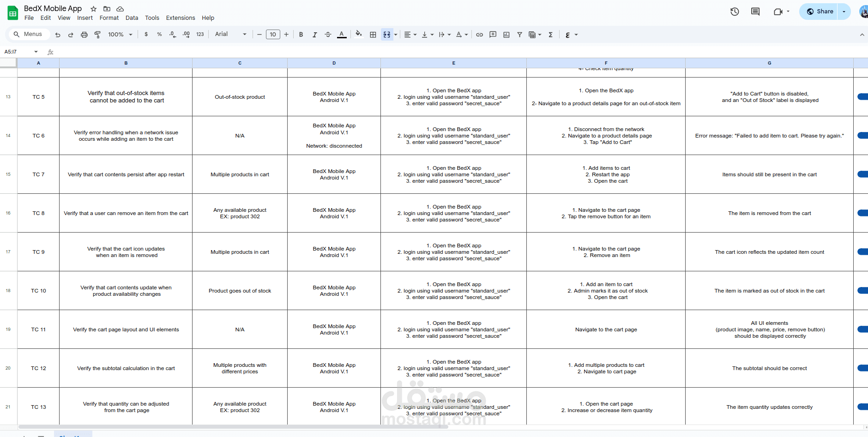
Task: Decrease decimal places
Action: pyautogui.click(x=172, y=35)
